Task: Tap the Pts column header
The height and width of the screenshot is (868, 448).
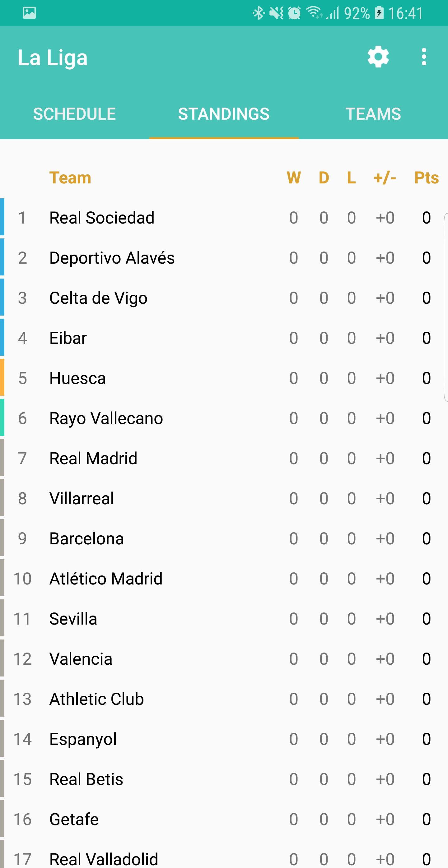Action: click(x=426, y=178)
